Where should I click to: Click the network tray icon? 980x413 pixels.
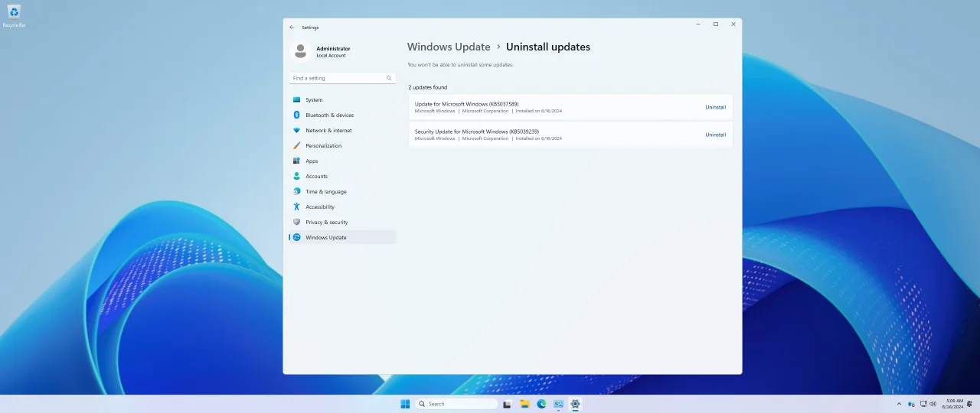[x=923, y=404]
